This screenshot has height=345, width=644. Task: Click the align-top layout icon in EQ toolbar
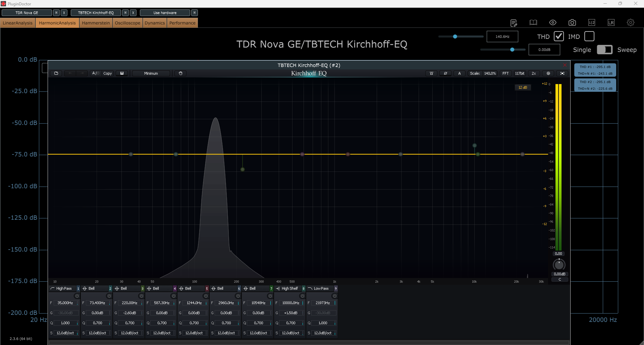click(x=431, y=73)
